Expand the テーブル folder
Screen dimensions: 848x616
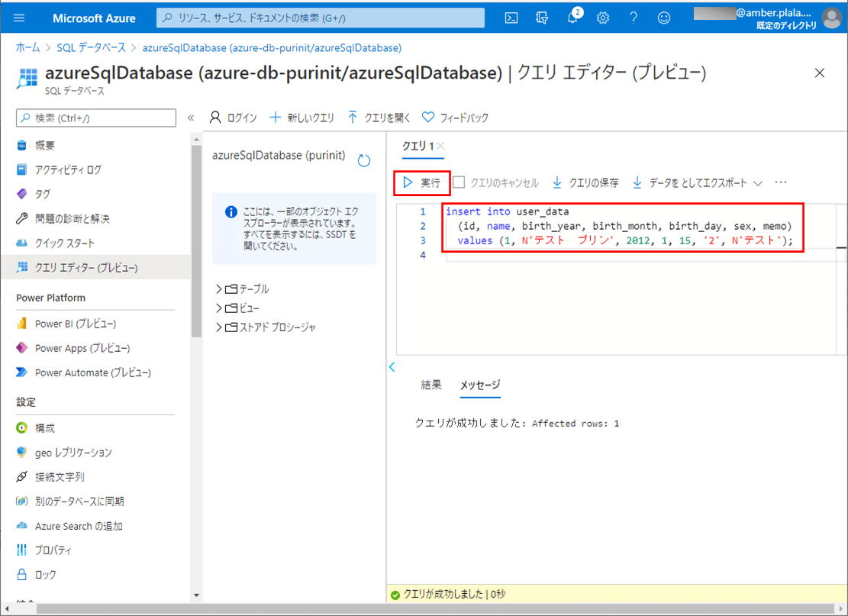[219, 289]
